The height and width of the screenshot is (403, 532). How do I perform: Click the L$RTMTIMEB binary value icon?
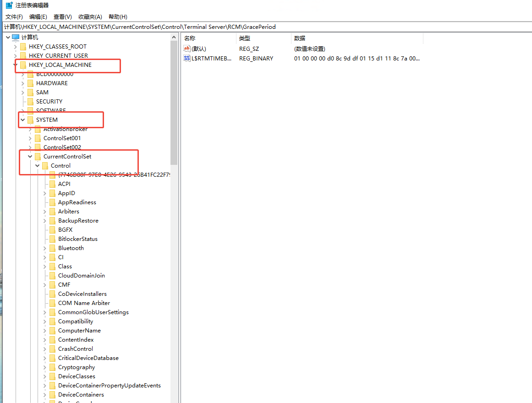click(187, 58)
